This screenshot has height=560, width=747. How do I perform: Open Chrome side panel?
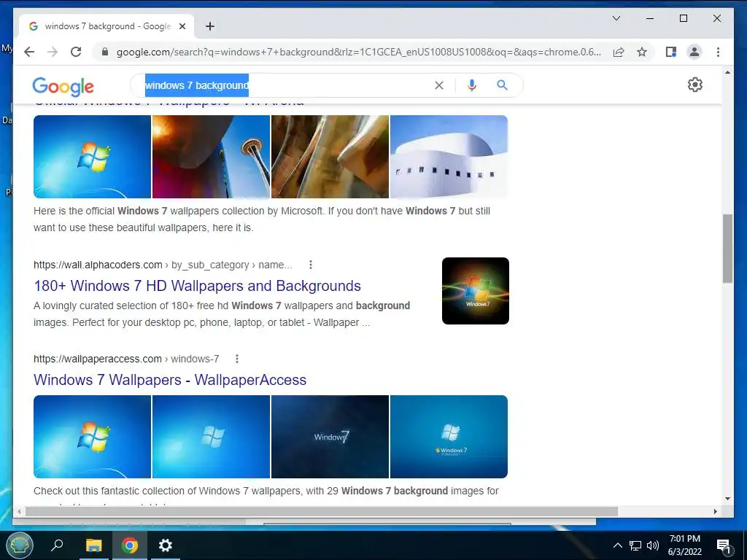pyautogui.click(x=671, y=52)
